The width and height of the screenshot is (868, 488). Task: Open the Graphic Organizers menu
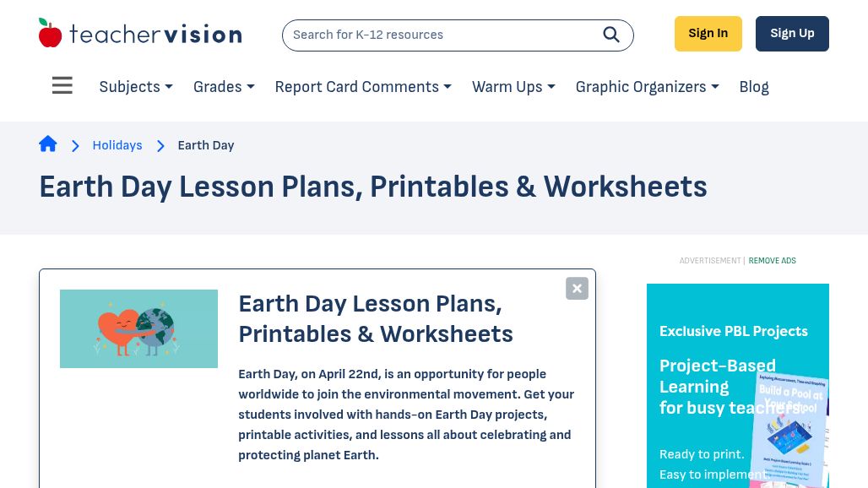pos(647,87)
